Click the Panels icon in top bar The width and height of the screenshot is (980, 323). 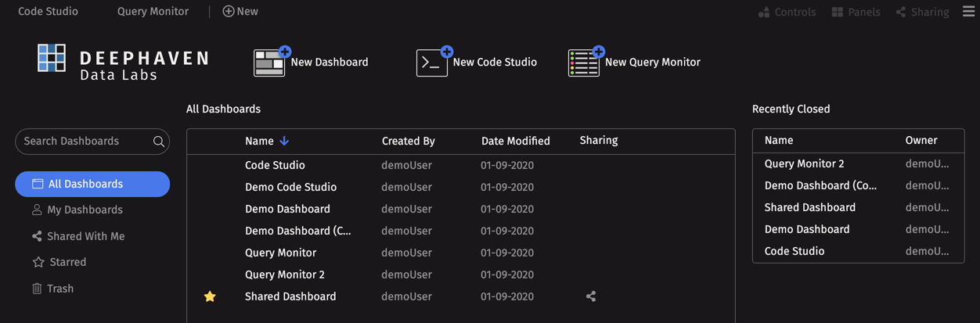tap(838, 12)
